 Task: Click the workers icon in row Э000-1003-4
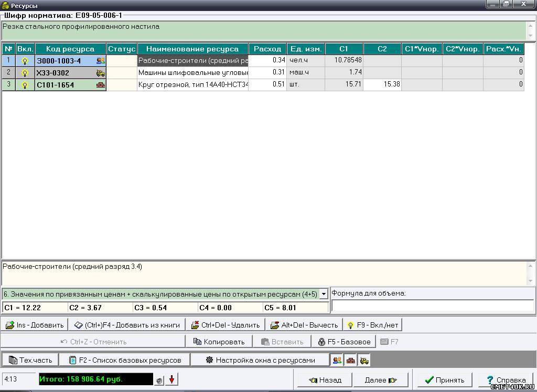tap(100, 61)
